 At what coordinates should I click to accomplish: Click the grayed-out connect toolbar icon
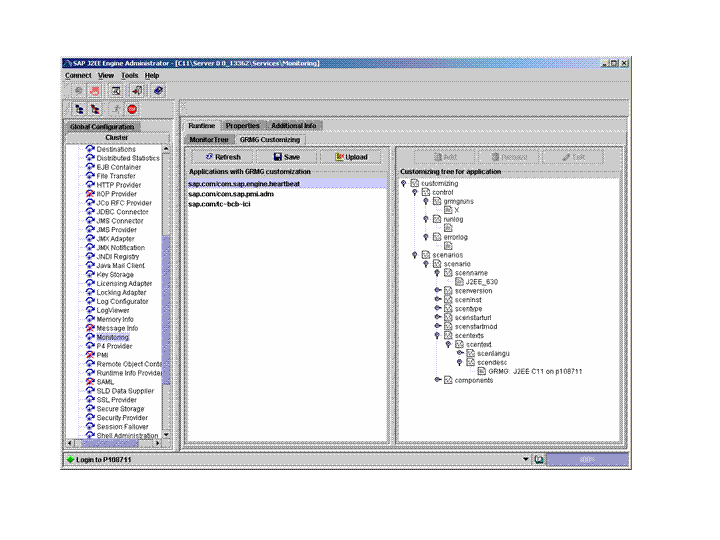79,91
